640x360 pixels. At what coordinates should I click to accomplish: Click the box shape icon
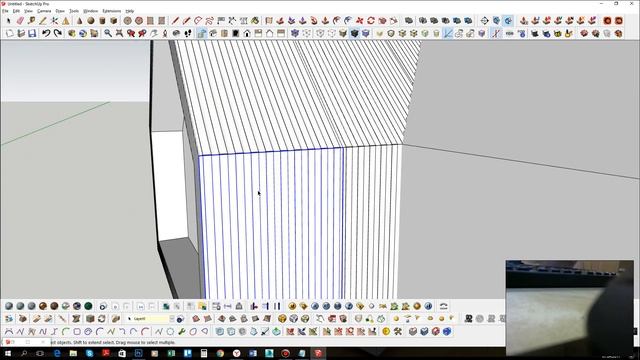(x=113, y=20)
